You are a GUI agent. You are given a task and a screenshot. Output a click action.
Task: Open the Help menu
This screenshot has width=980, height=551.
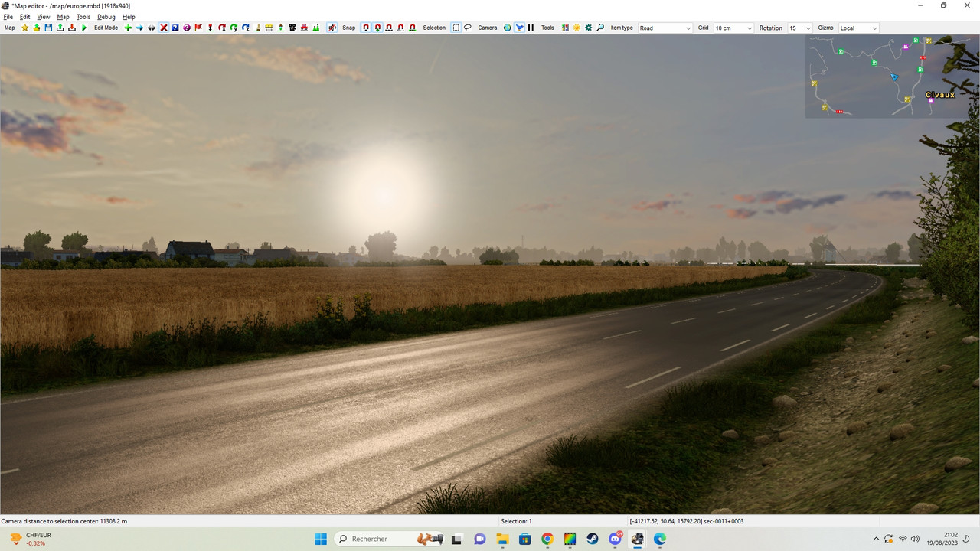129,17
